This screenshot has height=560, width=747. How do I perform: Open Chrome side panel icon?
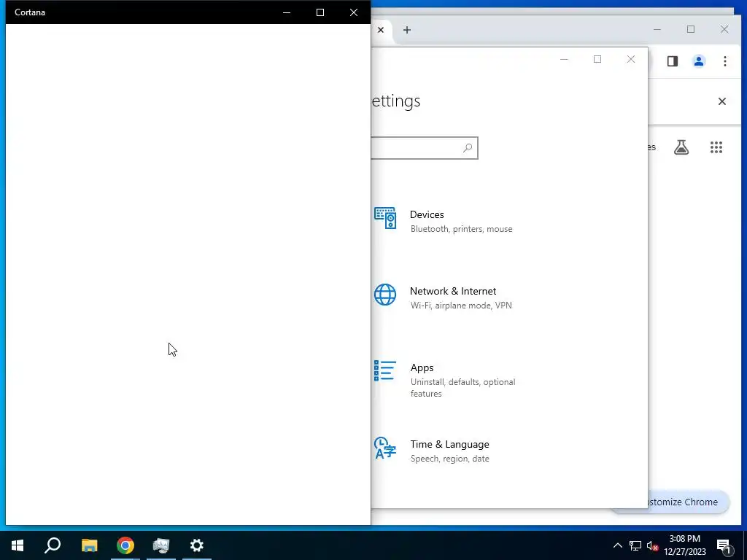click(672, 61)
